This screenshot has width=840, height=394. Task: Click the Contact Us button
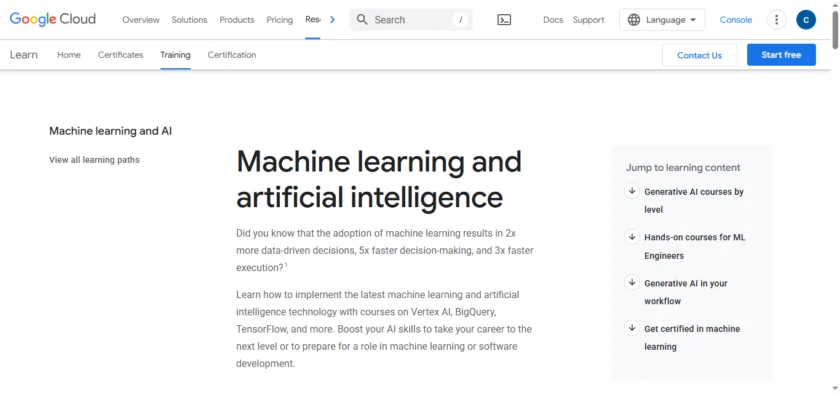[x=700, y=55]
